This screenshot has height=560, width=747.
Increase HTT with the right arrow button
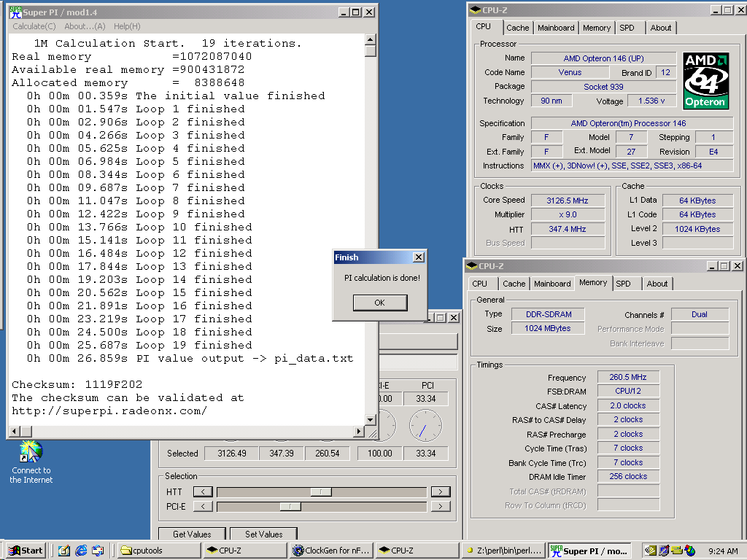[441, 492]
